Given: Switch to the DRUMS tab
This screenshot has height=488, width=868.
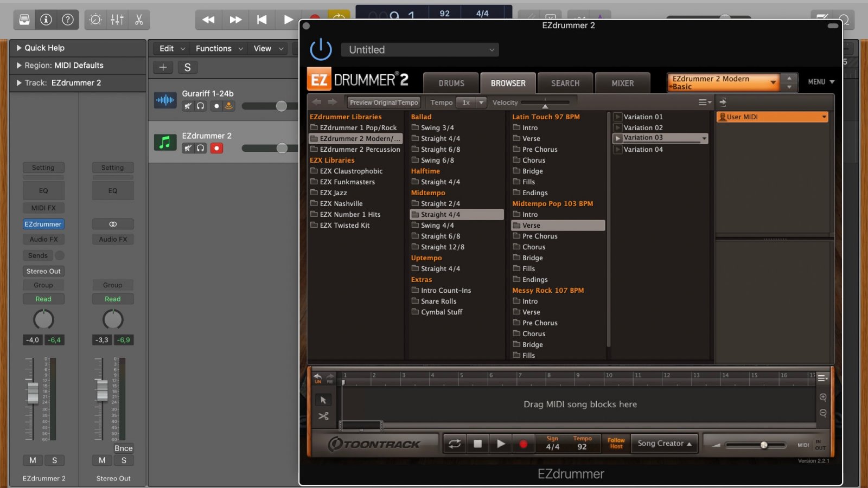Looking at the screenshot, I should click(x=451, y=84).
